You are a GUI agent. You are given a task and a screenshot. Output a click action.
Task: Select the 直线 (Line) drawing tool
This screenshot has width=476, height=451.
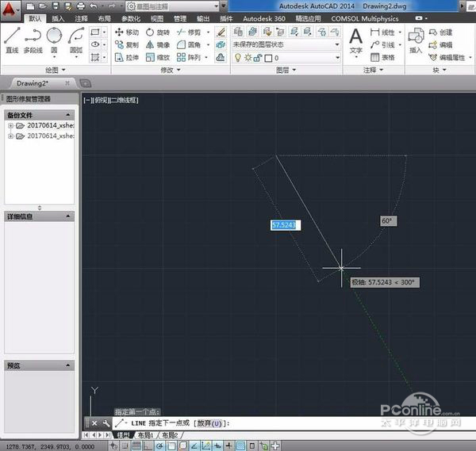(x=11, y=39)
